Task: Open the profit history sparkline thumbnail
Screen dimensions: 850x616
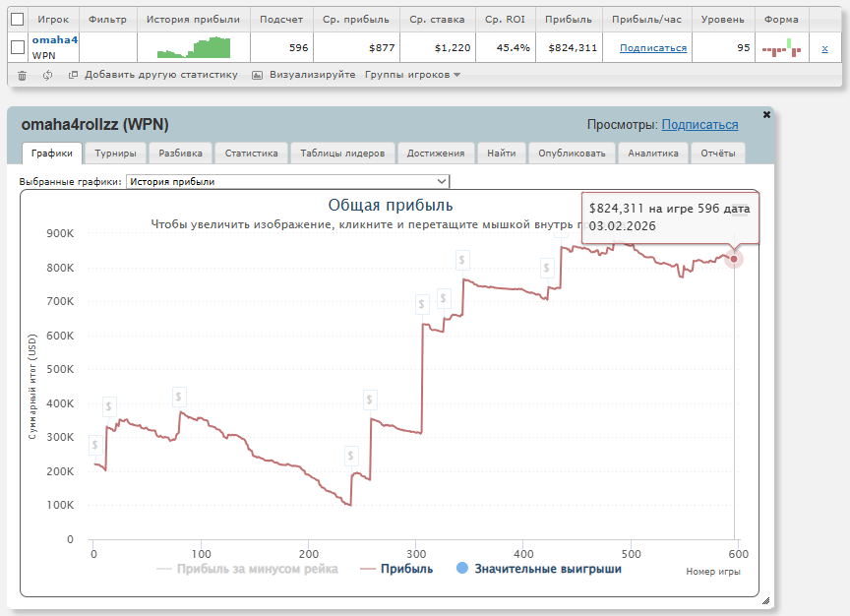Action: (193, 47)
